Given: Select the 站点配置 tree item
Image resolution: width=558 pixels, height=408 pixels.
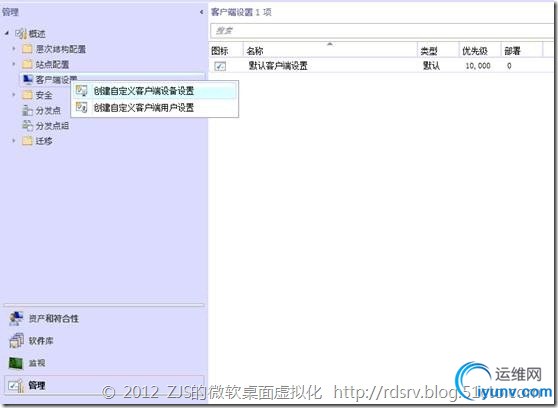Looking at the screenshot, I should (52, 64).
